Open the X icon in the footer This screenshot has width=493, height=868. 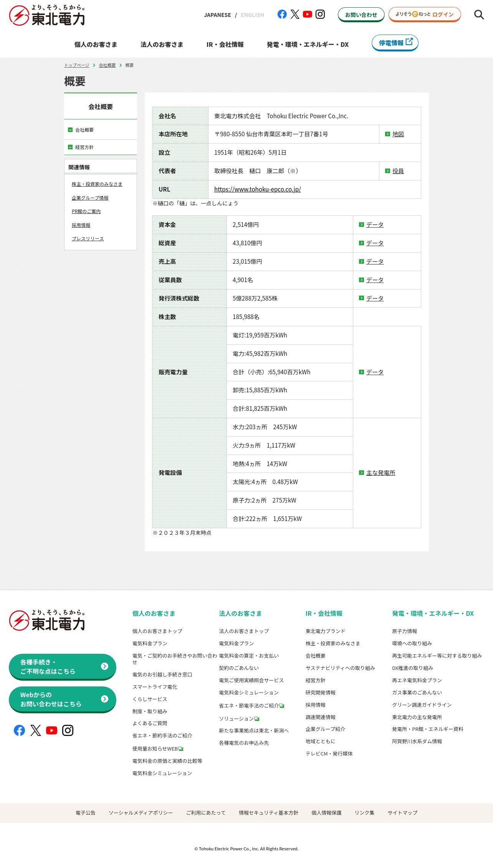36,730
